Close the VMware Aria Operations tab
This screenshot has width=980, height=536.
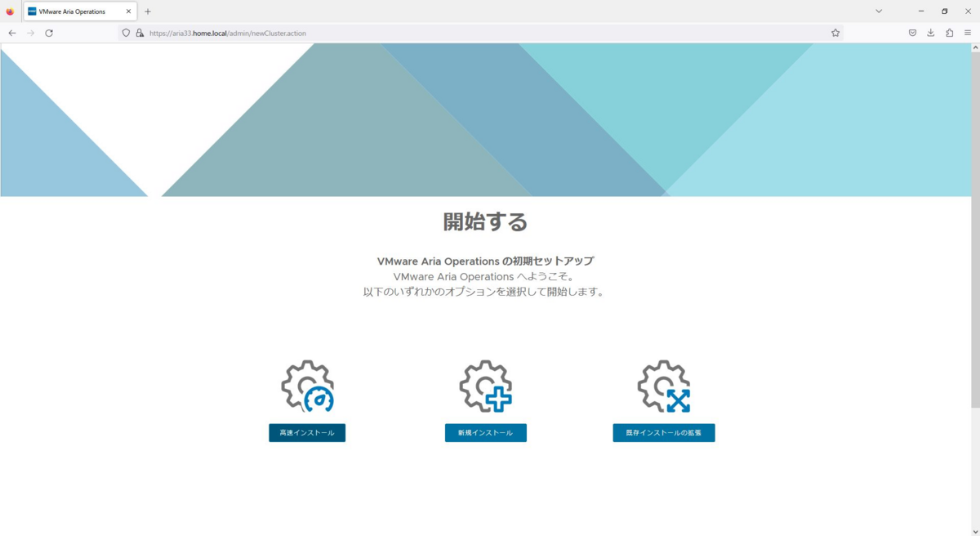tap(128, 11)
